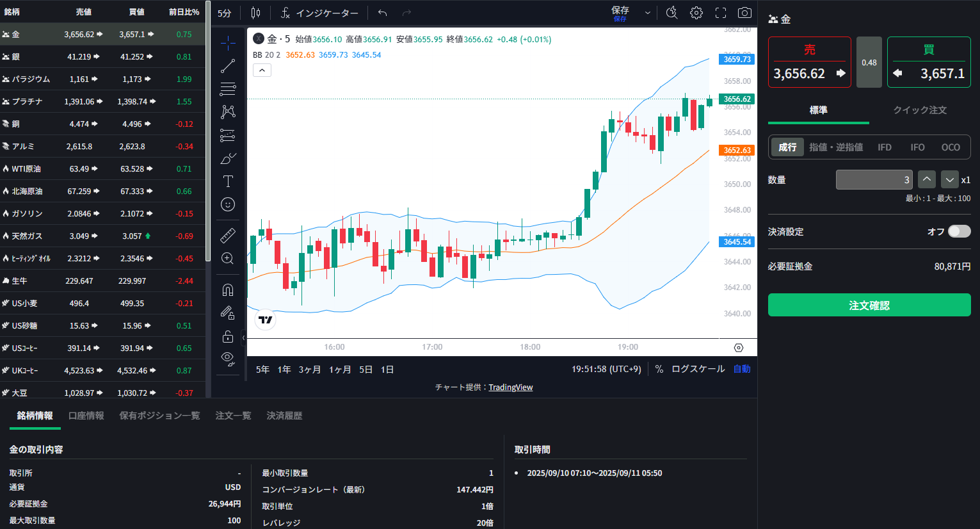Open the 5分 timeframe selector
This screenshot has width=980, height=529.
click(224, 13)
